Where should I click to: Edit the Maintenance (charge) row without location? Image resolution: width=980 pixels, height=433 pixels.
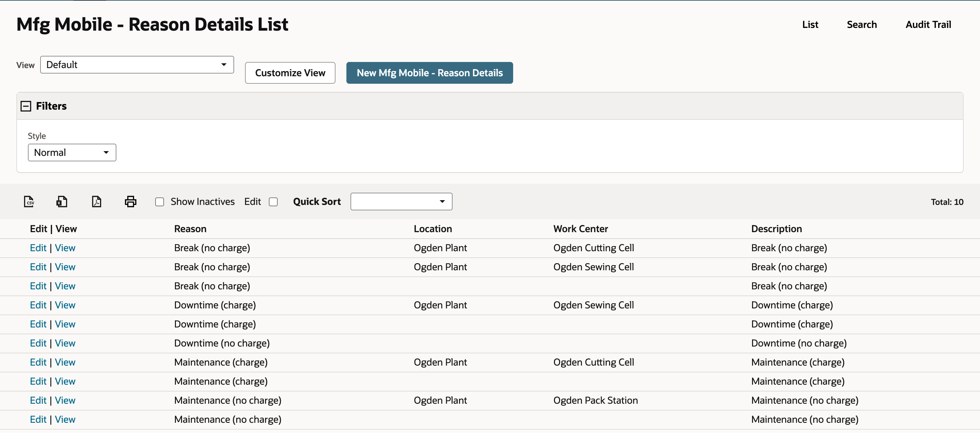[38, 381]
